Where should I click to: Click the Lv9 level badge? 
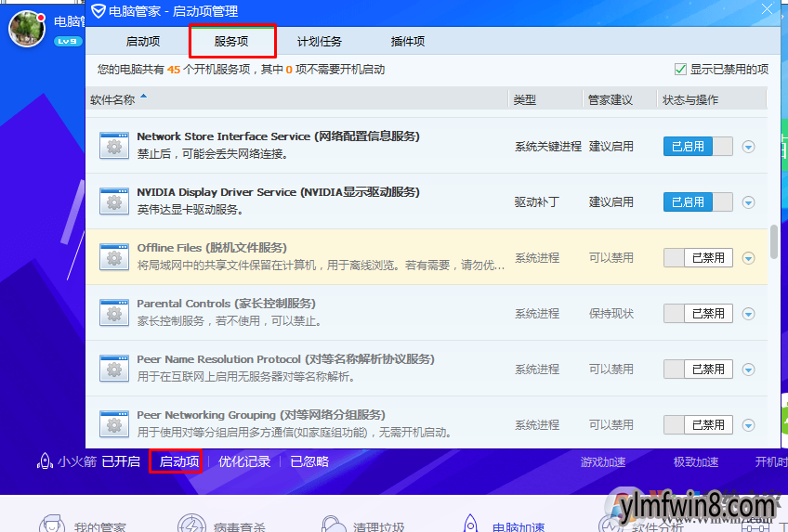click(x=67, y=41)
